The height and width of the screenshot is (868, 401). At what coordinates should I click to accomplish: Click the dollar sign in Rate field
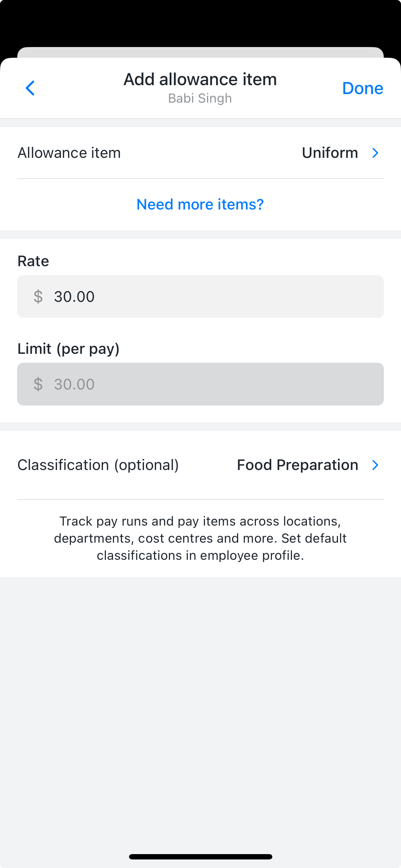tap(38, 296)
